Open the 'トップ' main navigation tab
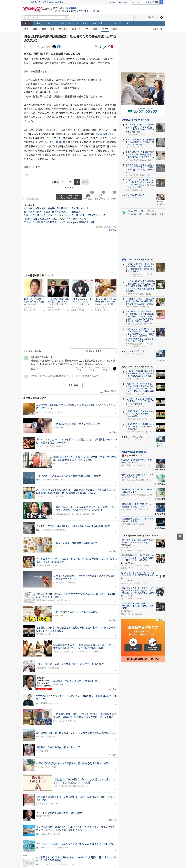 click(x=27, y=23)
